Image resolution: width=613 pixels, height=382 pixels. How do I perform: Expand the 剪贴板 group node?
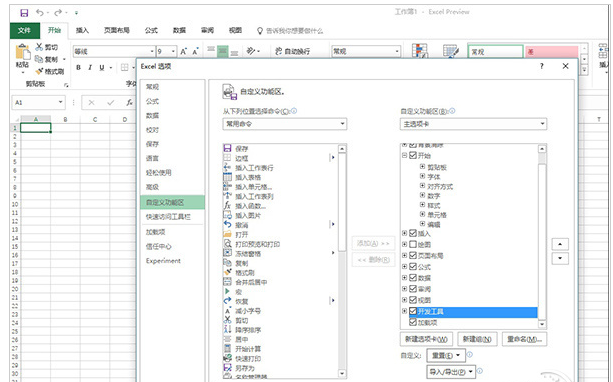pyautogui.click(x=422, y=167)
